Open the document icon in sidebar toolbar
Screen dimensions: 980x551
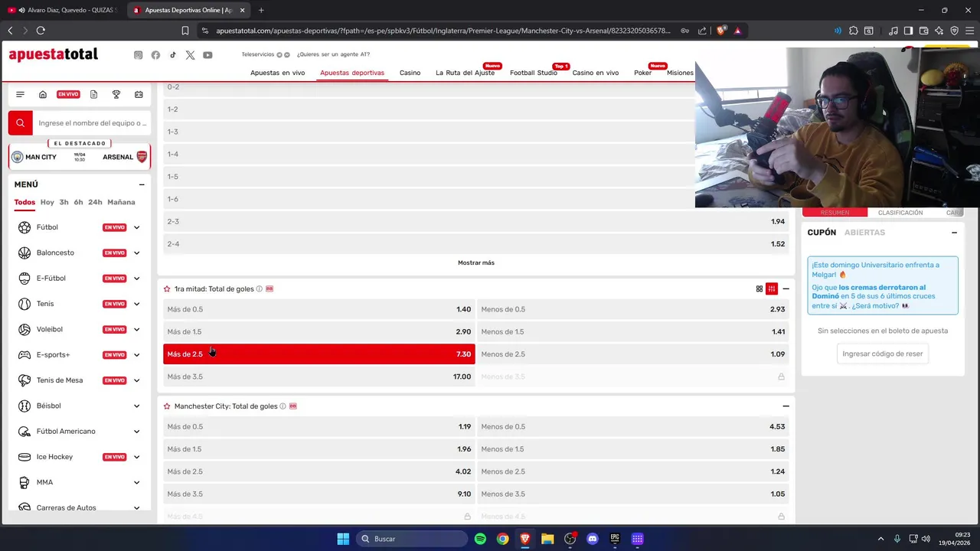click(93, 94)
